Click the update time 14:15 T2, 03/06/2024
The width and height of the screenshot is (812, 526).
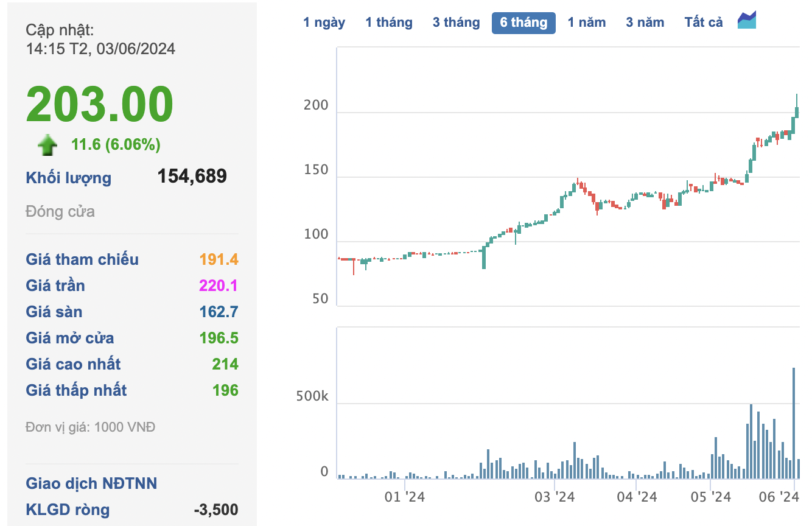pos(100,49)
